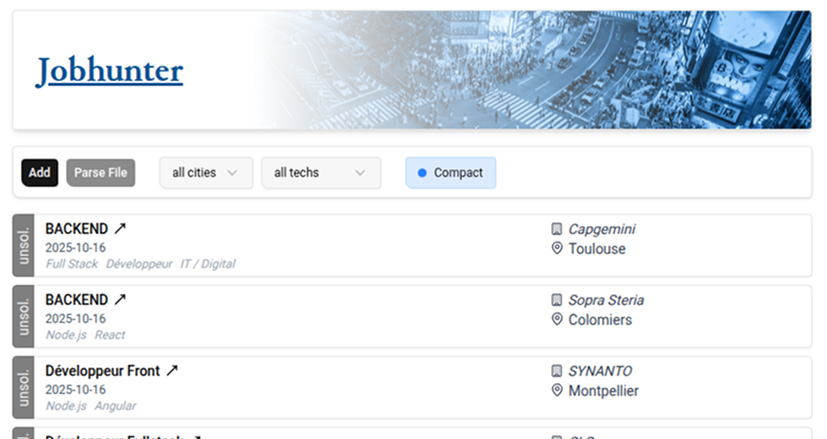
Task: Open the Jobhunter home link
Action: pyautogui.click(x=110, y=71)
